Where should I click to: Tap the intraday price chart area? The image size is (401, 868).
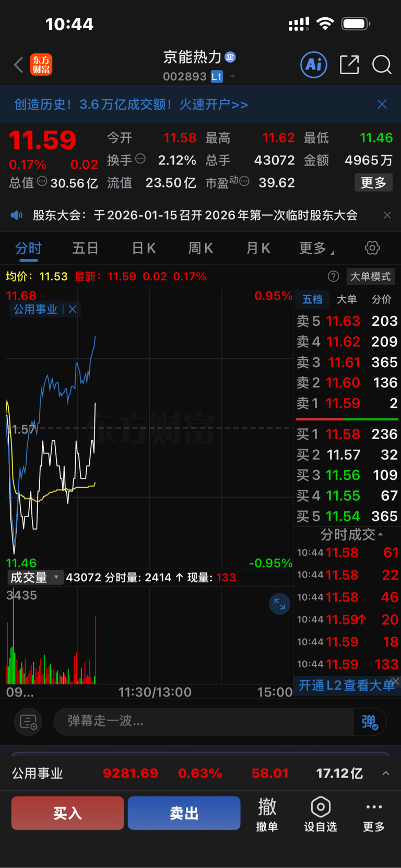149,428
